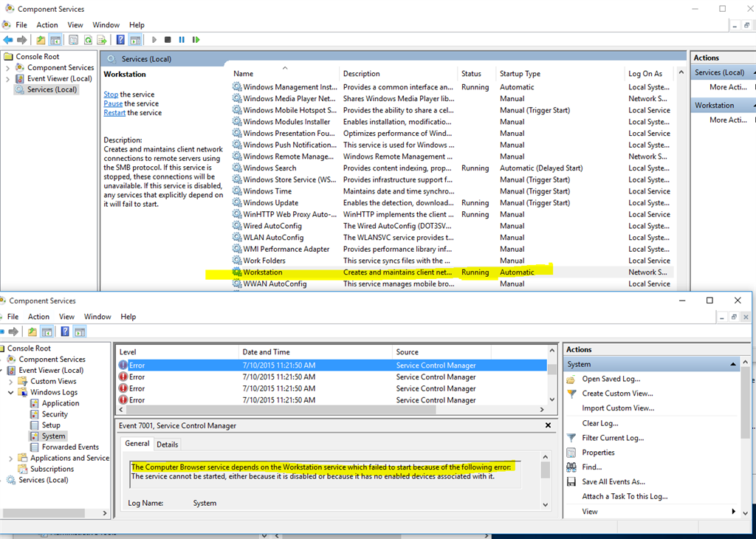The image size is (756, 539).
Task: Select Application log under Windows Logs
Action: coord(61,404)
